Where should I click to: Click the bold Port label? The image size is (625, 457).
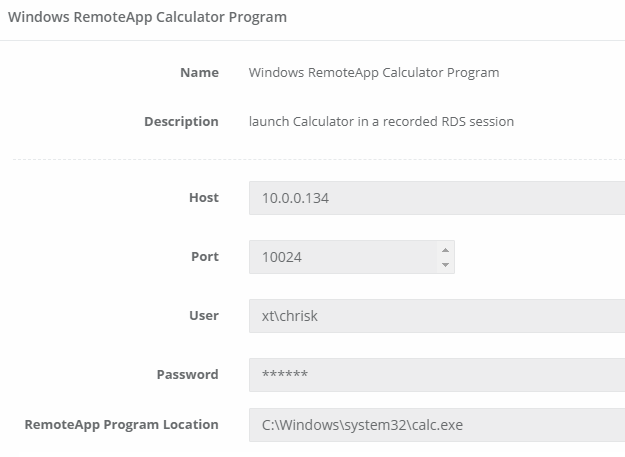(x=204, y=257)
